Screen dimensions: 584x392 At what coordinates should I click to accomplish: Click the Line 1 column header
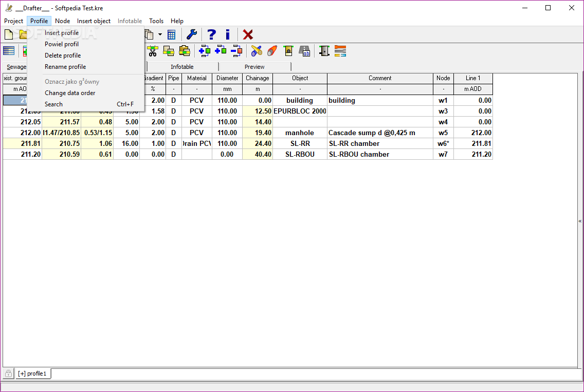coord(473,78)
